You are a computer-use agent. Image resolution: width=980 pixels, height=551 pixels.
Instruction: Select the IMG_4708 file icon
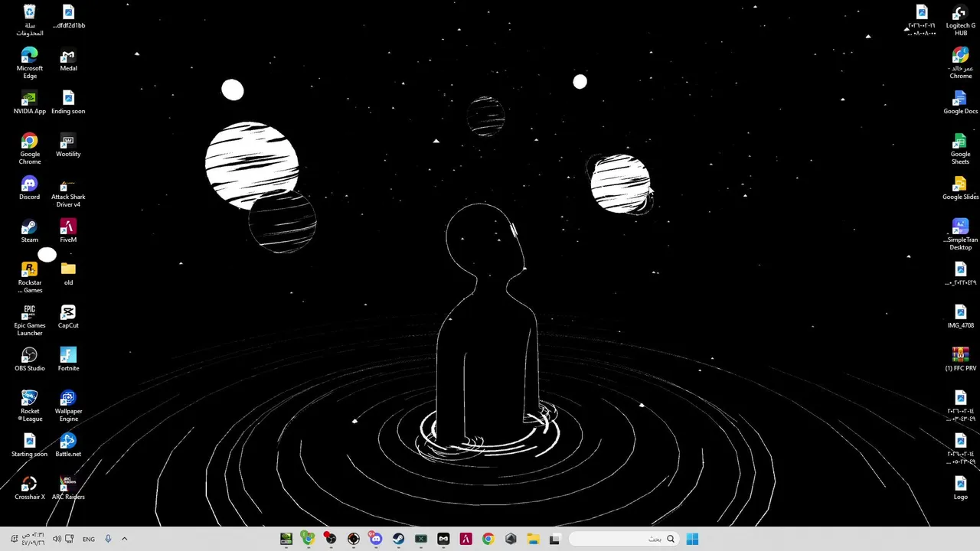[x=960, y=317]
